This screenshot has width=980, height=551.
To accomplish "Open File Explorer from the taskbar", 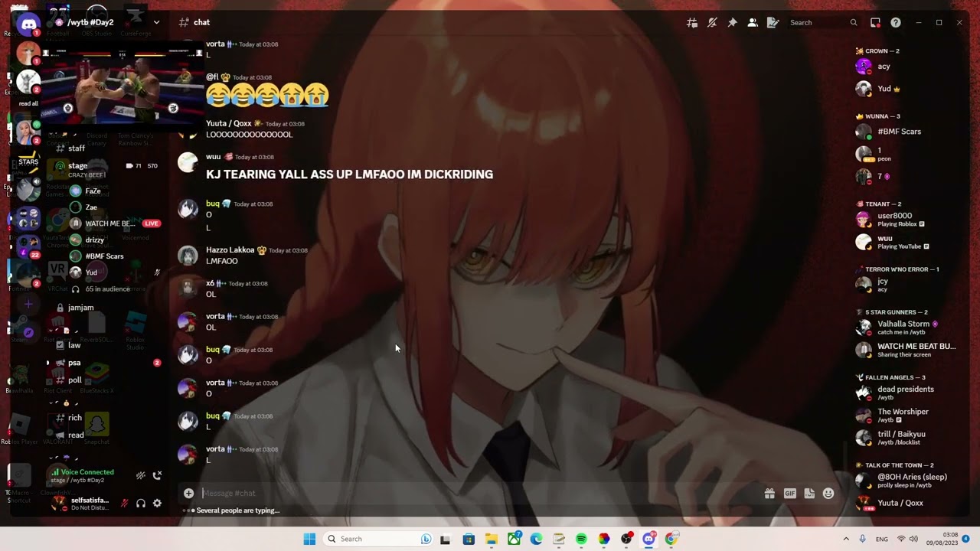I will click(x=491, y=539).
